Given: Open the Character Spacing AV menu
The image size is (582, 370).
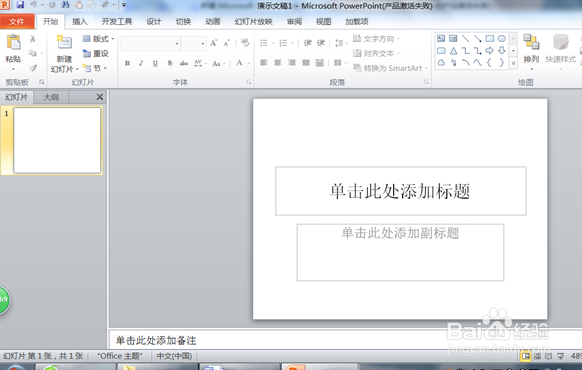Looking at the screenshot, I should (x=200, y=63).
